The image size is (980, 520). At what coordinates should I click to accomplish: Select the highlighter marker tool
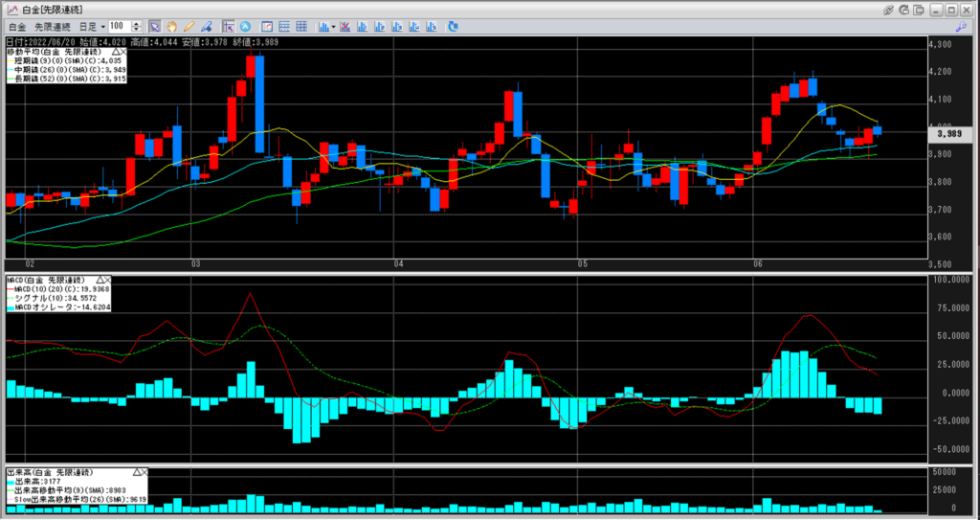207,27
